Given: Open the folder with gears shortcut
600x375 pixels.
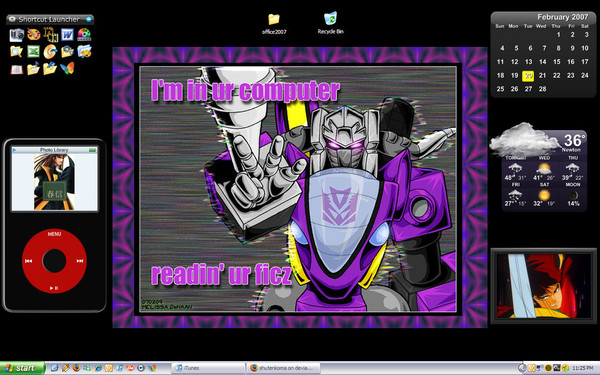Looking at the screenshot, I should coord(67,51).
